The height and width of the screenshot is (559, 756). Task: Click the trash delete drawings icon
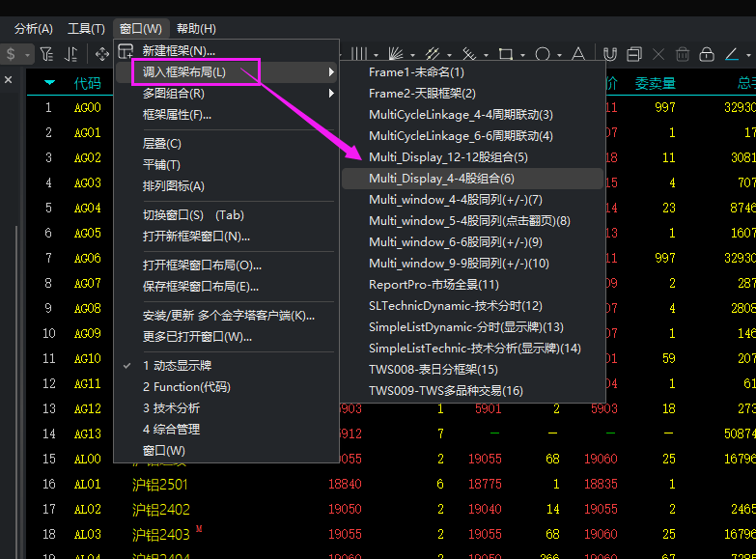(x=683, y=54)
